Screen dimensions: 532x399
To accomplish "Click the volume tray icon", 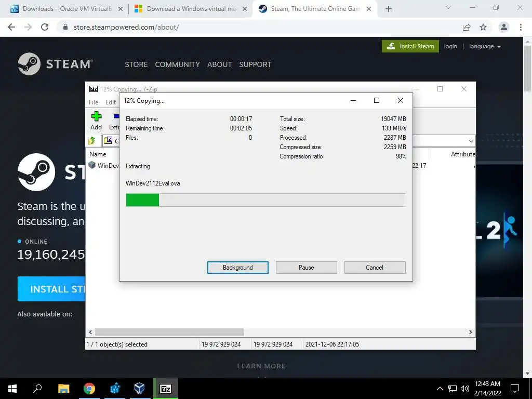I will (465, 389).
